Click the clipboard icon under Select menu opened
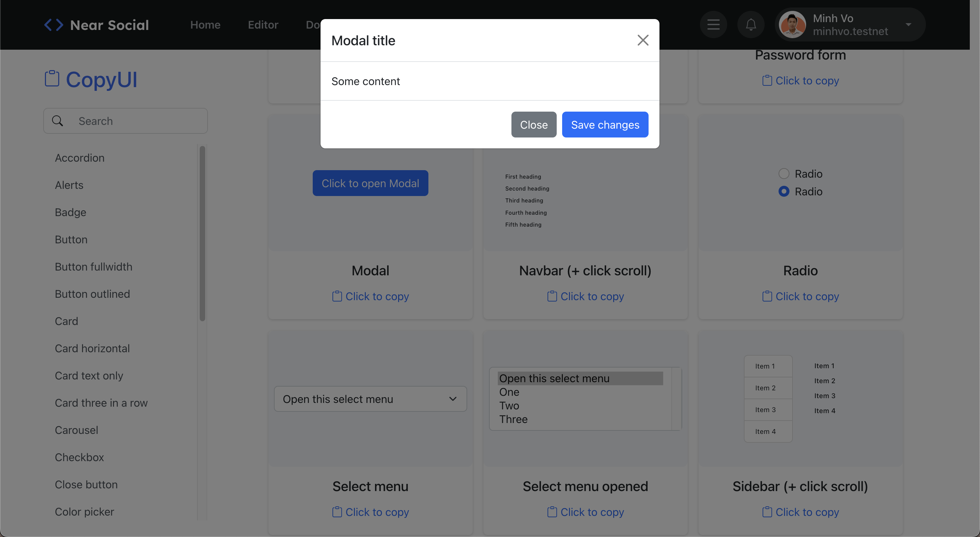Screen dimensions: 980x537 point(552,512)
